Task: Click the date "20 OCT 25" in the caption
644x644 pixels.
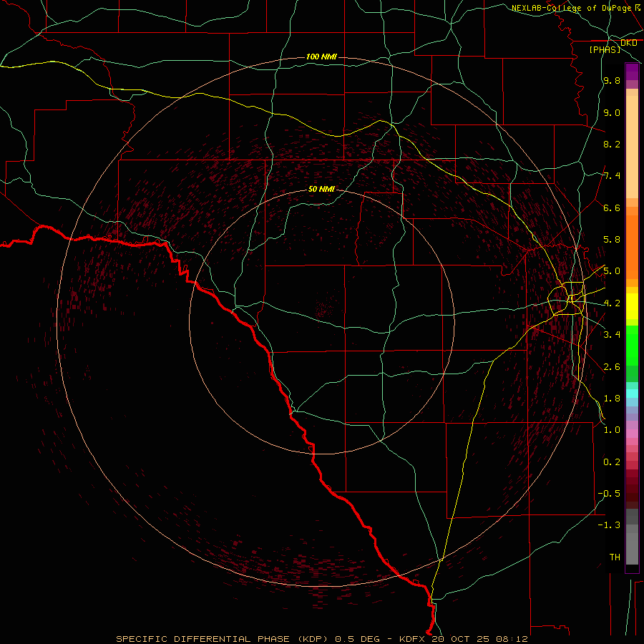Action: pos(462,639)
